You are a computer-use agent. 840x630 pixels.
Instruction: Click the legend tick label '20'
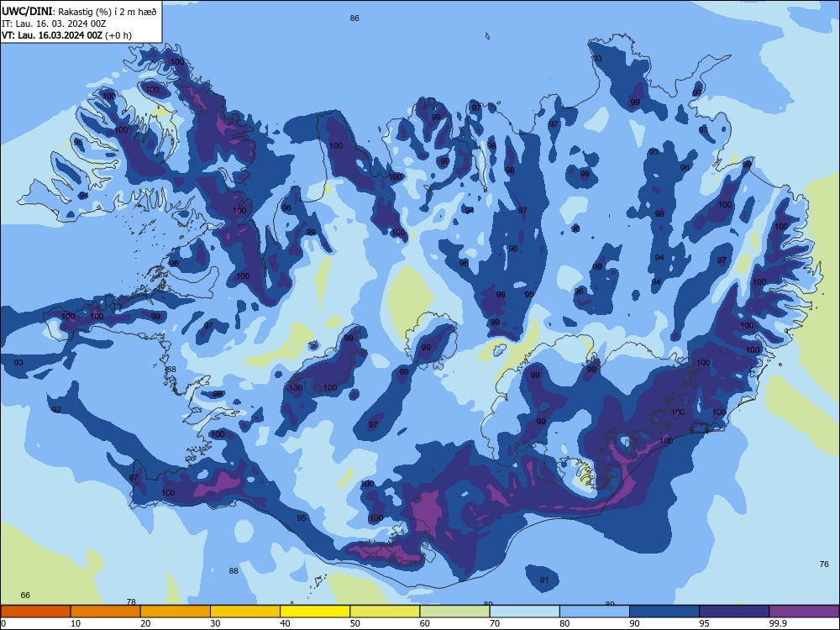145,623
